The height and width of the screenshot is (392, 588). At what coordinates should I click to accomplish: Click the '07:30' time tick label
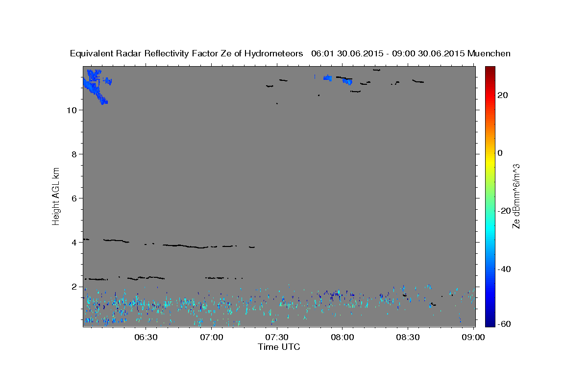coord(277,338)
